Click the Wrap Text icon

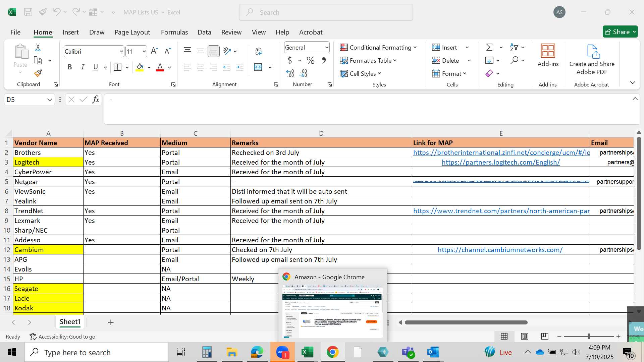[259, 51]
